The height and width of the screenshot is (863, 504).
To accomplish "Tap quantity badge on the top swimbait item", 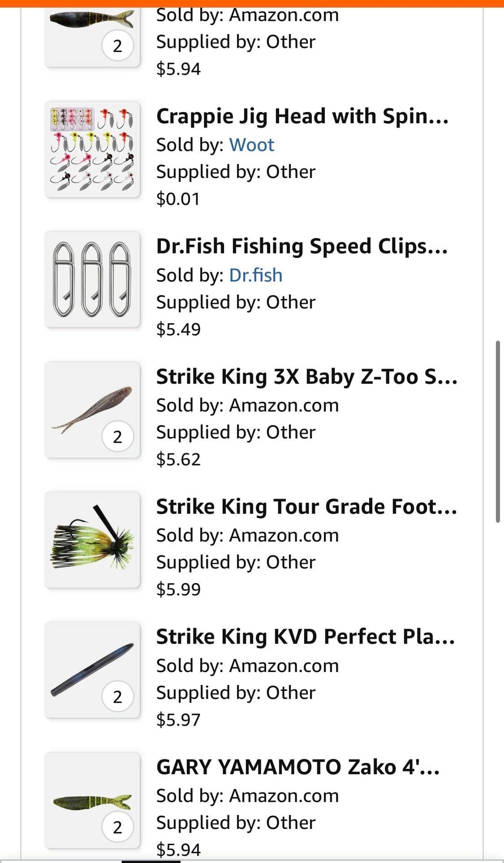I will pyautogui.click(x=118, y=46).
